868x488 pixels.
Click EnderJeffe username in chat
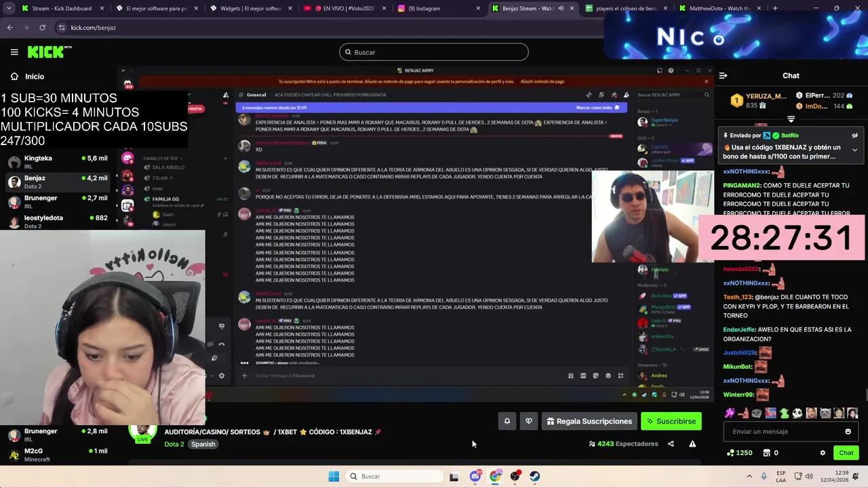click(x=738, y=329)
